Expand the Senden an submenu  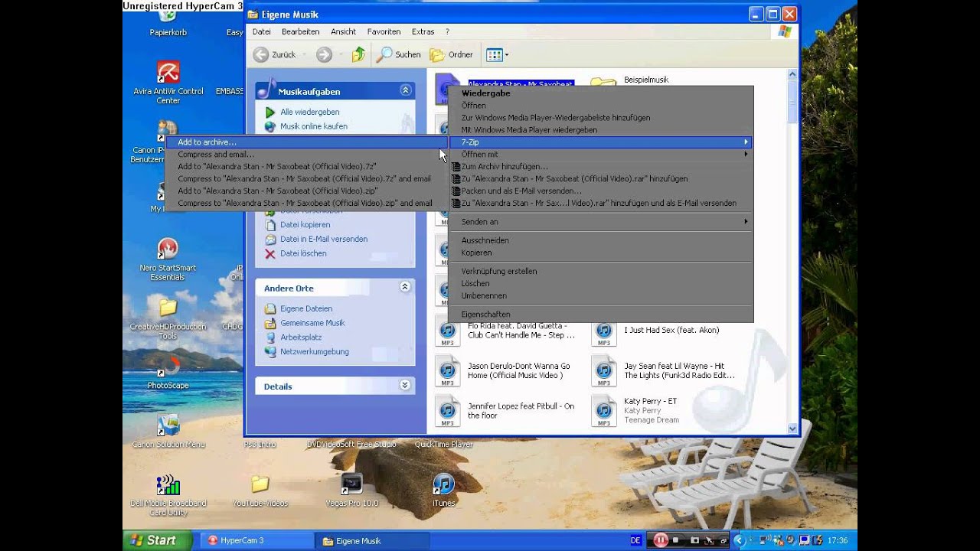(x=600, y=222)
